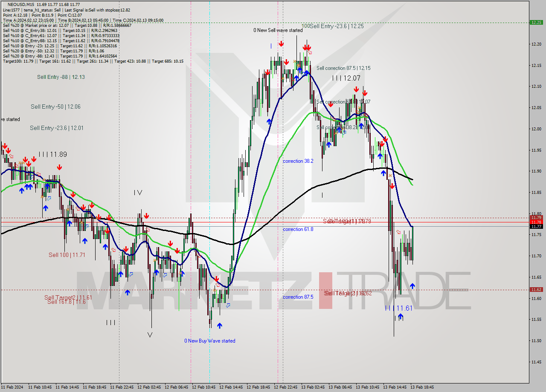
Task: Click the 12.10 price axis tick
Action: click(x=536, y=86)
